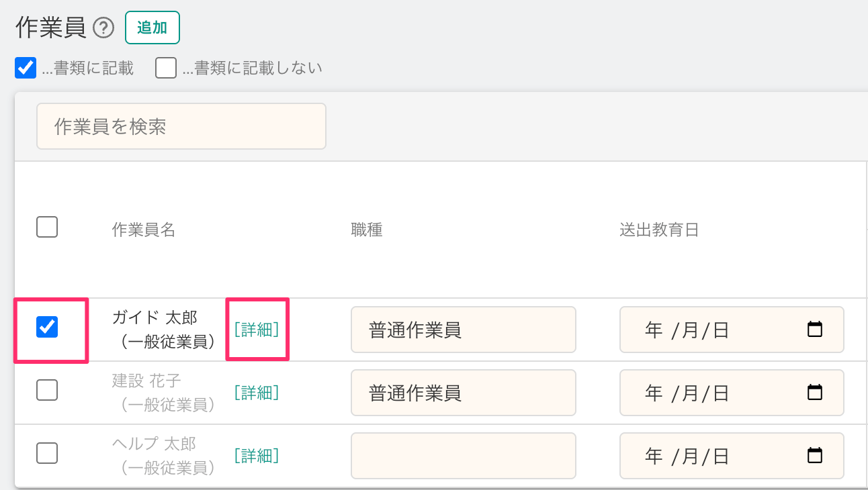The width and height of the screenshot is (868, 490).
Task: Open calendar picker for 建設 花子's 送出教育日
Action: click(814, 393)
